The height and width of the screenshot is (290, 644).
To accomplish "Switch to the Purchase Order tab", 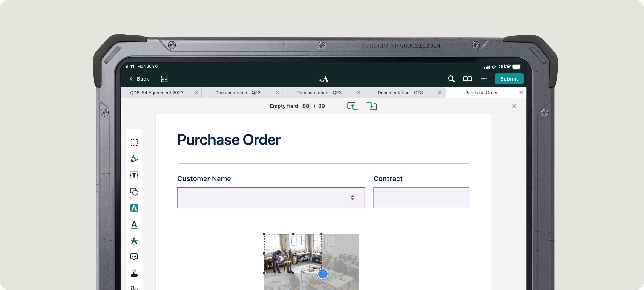I will (481, 93).
